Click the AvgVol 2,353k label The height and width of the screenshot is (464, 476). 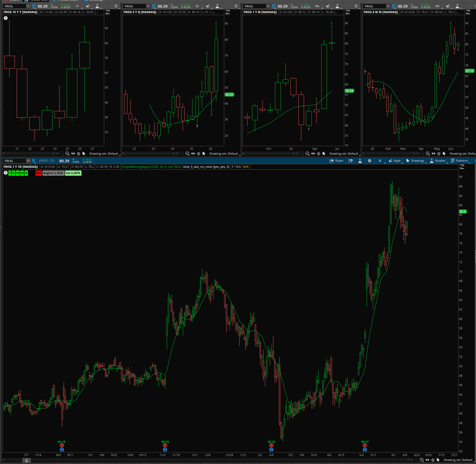coord(53,173)
